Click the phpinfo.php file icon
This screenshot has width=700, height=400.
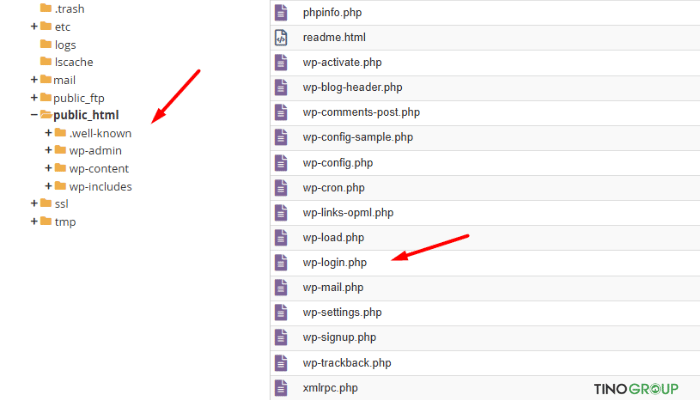pos(281,12)
